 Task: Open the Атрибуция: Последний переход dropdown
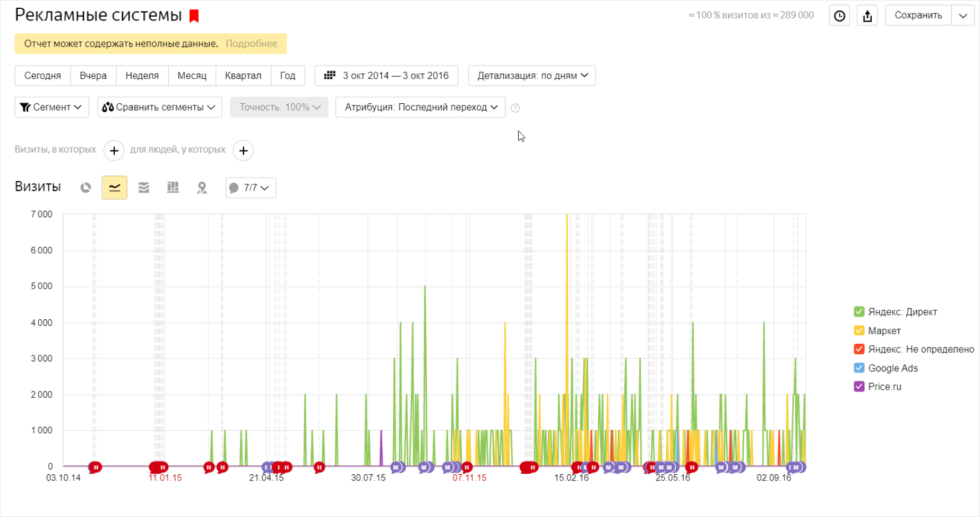(x=420, y=107)
